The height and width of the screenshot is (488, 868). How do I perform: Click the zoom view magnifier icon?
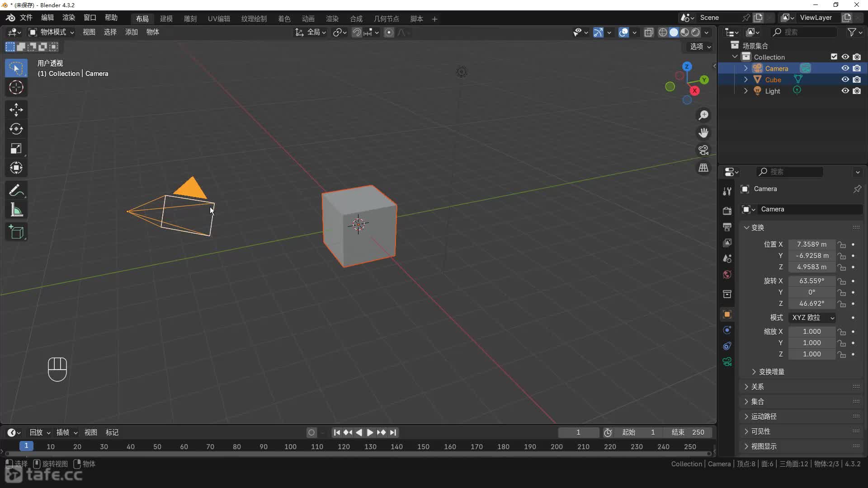click(703, 115)
